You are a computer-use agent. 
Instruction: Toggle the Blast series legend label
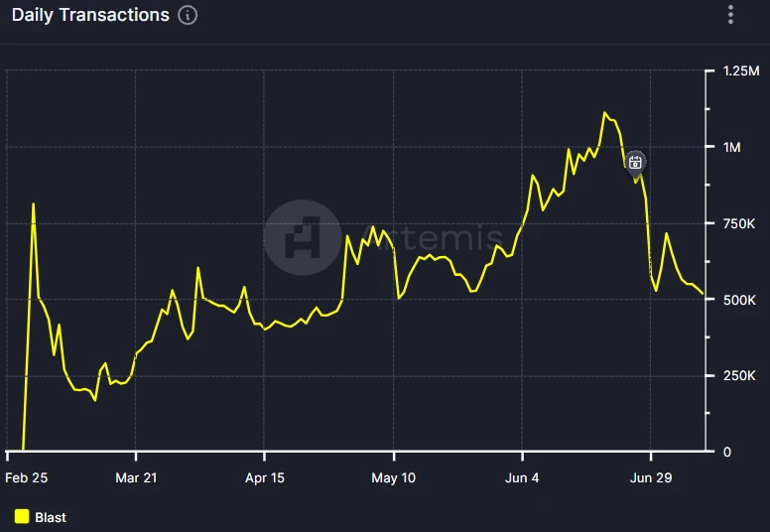(51, 517)
